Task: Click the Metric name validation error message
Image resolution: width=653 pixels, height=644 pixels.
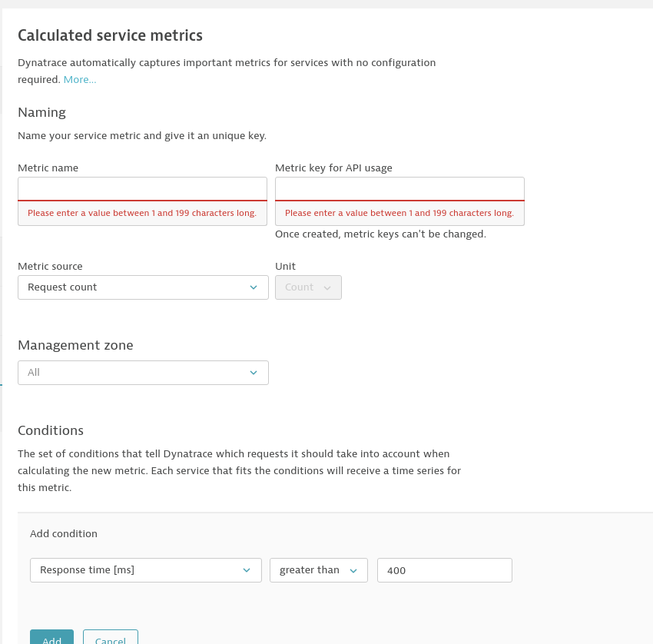Action: pyautogui.click(x=142, y=214)
